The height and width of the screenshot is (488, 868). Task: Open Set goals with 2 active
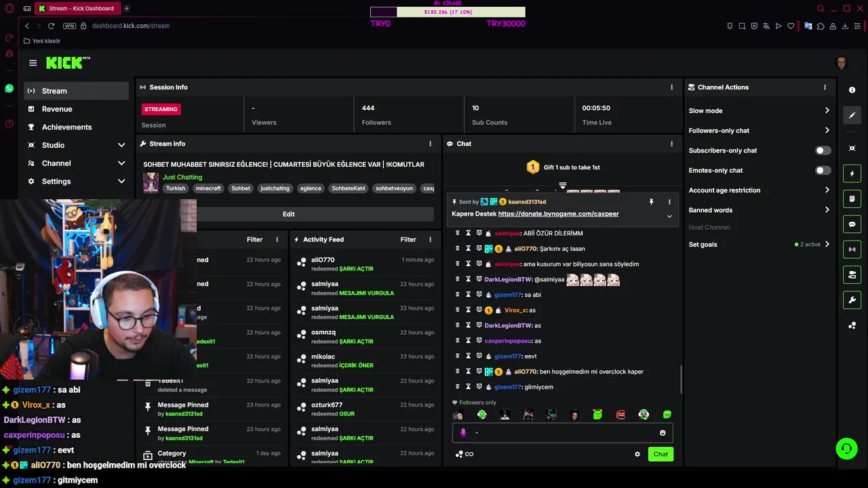coord(759,245)
